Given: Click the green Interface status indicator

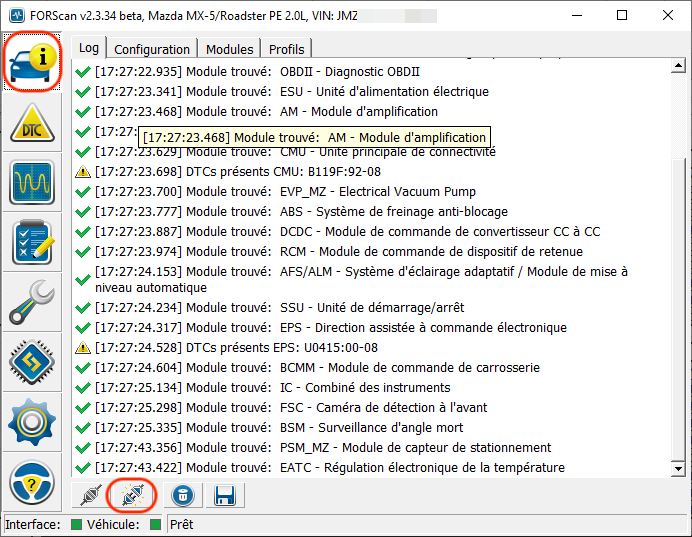Looking at the screenshot, I should 76,524.
